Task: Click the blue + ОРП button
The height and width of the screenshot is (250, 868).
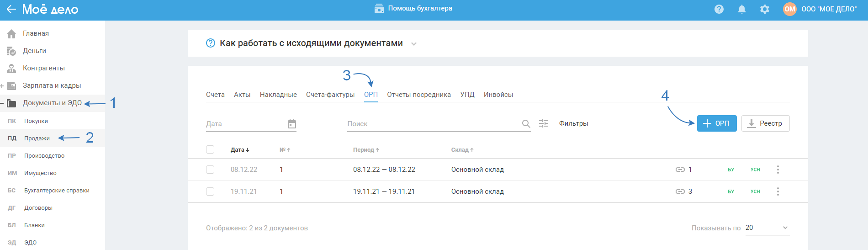Action: point(716,123)
